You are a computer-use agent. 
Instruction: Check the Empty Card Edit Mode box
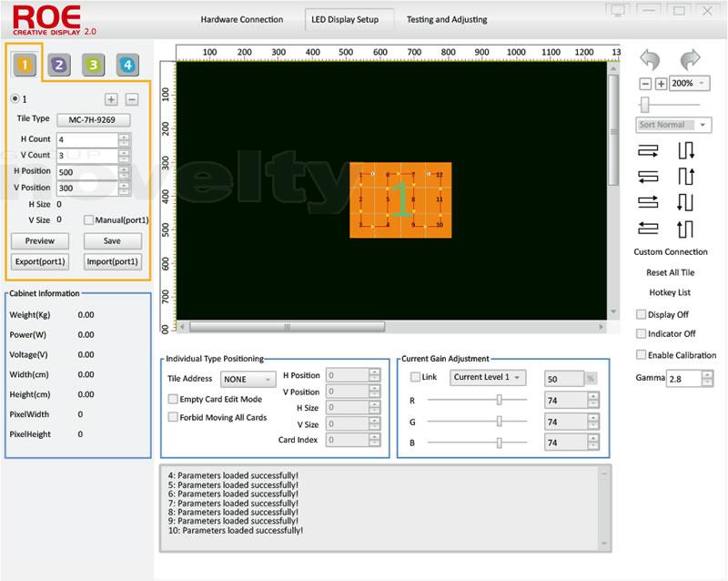click(173, 399)
